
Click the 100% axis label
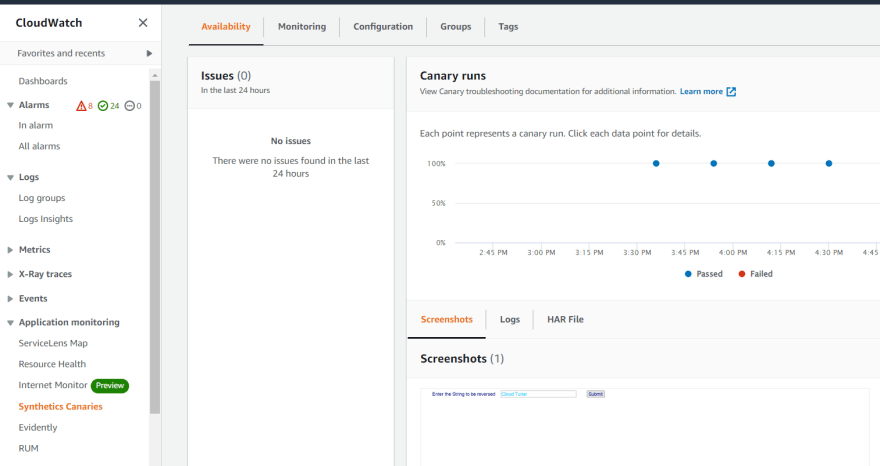coord(436,163)
